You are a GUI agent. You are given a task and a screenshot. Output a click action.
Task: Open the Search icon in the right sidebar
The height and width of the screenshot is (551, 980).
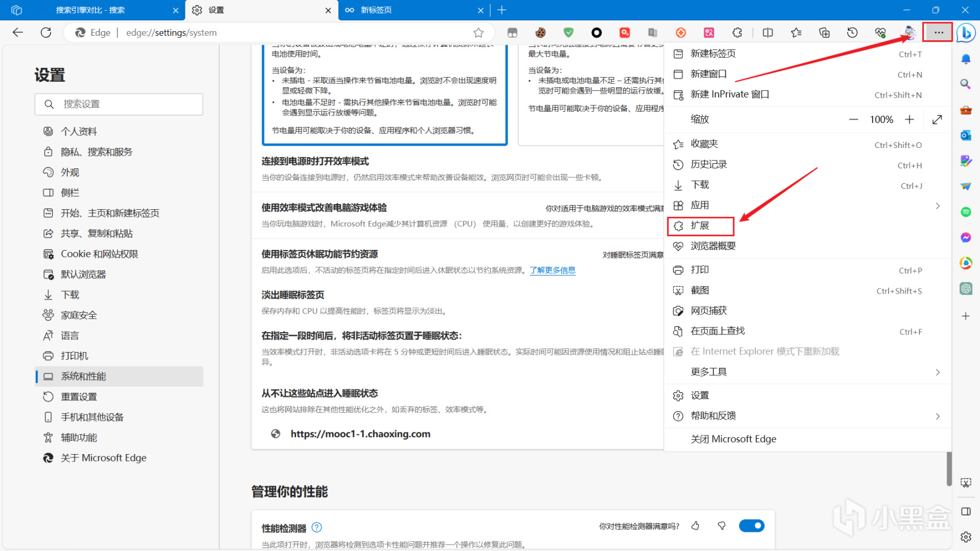point(966,84)
